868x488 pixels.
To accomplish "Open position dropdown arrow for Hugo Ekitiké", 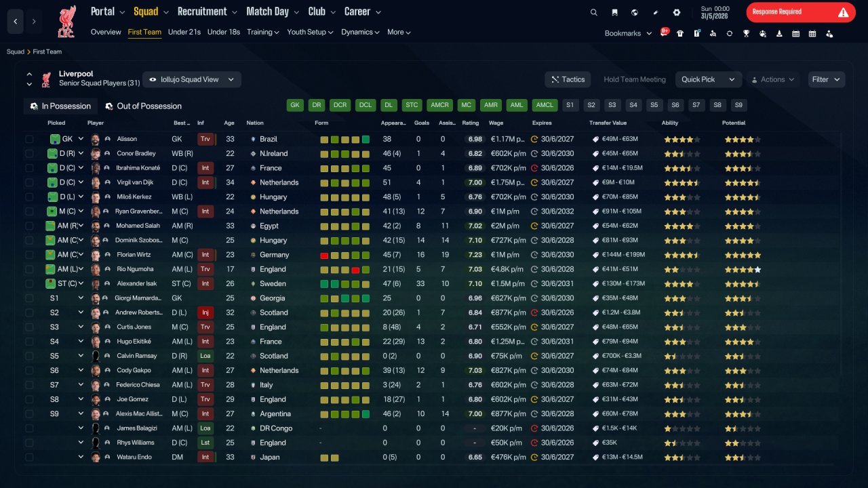I will click(81, 342).
